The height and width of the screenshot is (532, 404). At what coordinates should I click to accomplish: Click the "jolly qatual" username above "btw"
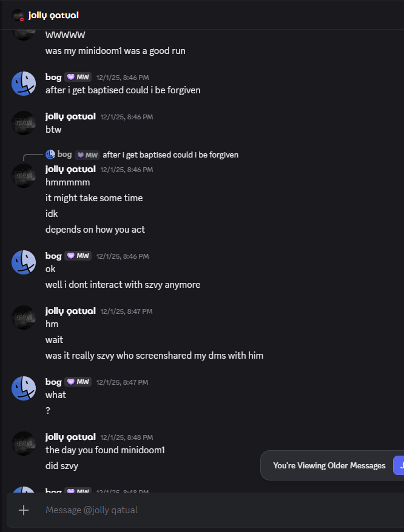pyautogui.click(x=70, y=116)
